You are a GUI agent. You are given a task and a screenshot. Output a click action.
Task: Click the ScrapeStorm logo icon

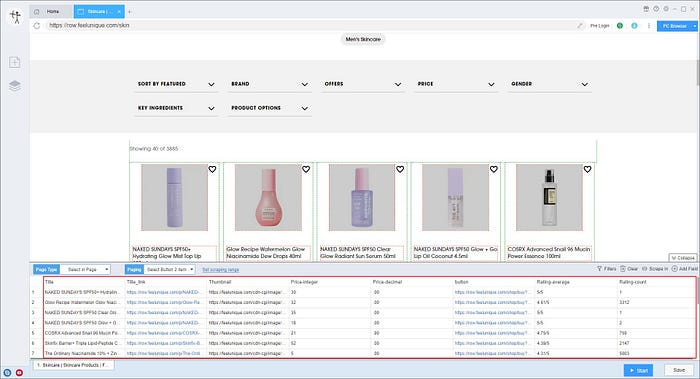pos(16,17)
